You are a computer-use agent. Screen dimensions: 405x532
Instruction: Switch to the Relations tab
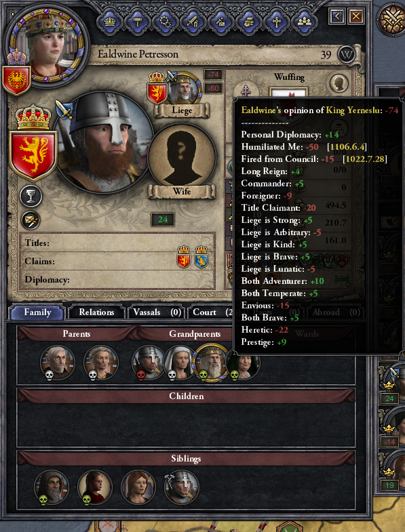(x=96, y=312)
